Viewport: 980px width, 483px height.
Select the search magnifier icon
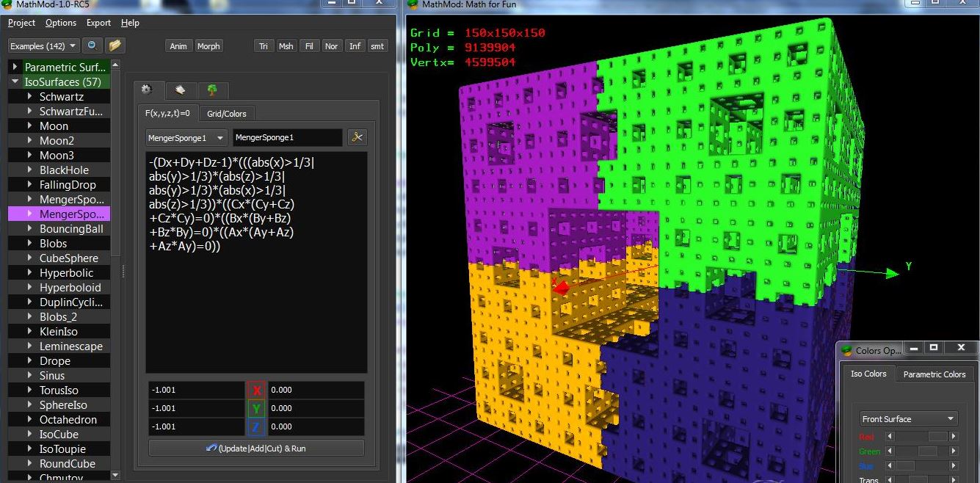(90, 46)
